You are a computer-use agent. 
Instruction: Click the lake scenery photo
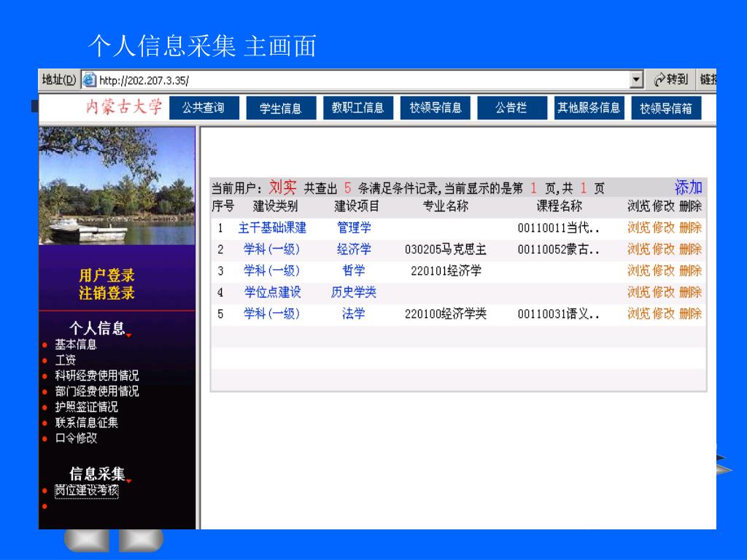[x=117, y=186]
